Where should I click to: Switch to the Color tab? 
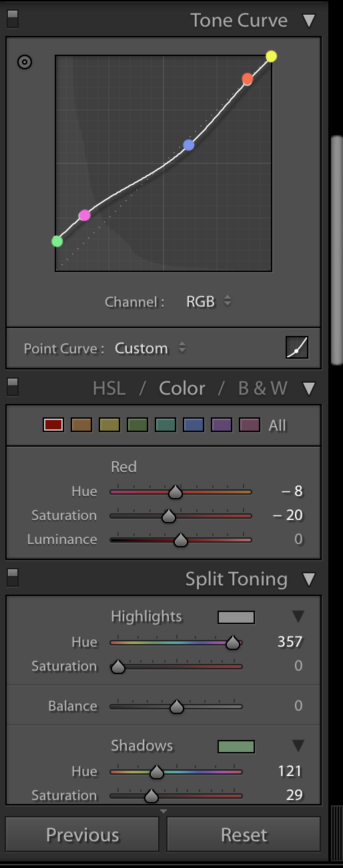point(182,389)
